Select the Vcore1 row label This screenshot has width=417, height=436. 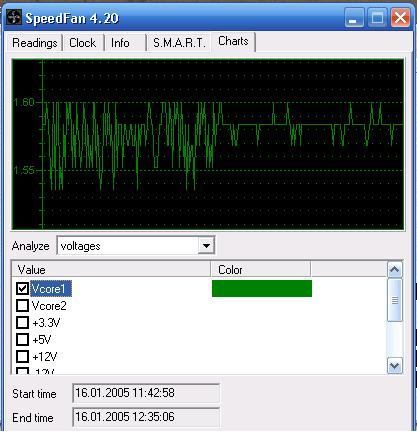tap(51, 289)
